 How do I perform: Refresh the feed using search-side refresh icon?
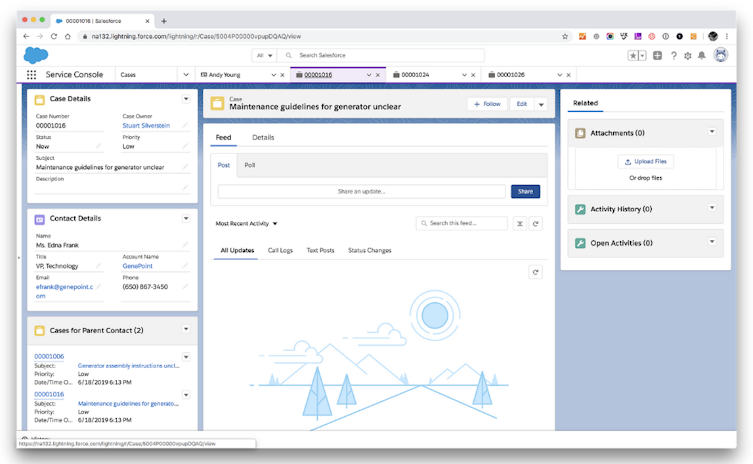coord(537,224)
